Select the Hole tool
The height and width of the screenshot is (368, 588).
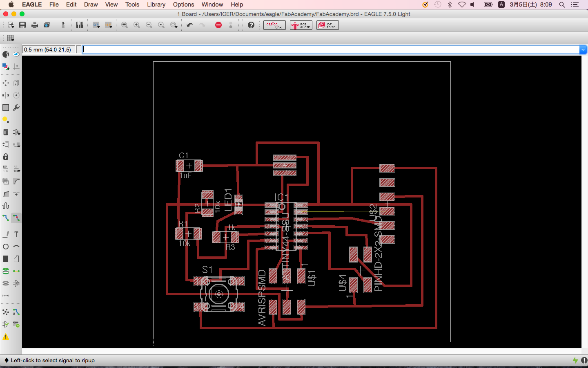6,283
